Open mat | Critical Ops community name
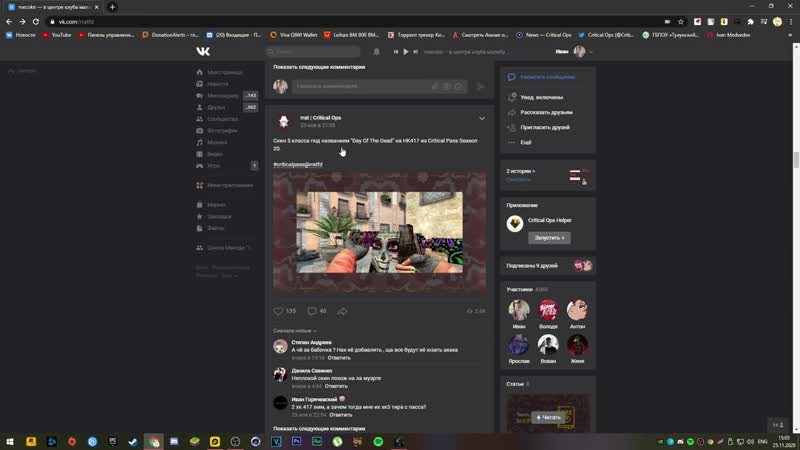Screen dimensions: 800x450 tap(320, 118)
